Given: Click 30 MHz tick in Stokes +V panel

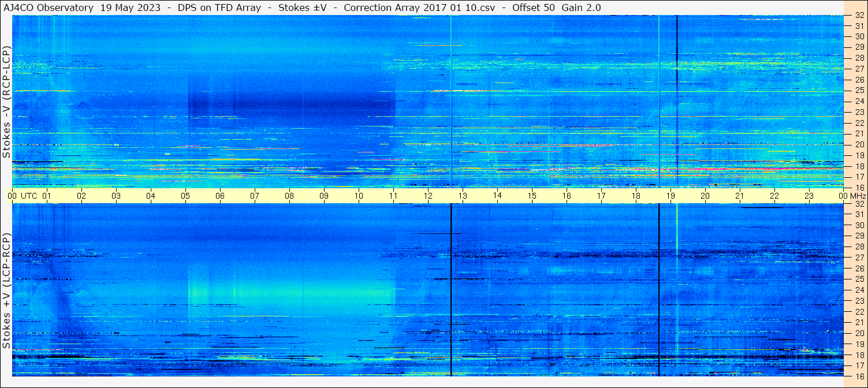Looking at the screenshot, I should tap(859, 225).
